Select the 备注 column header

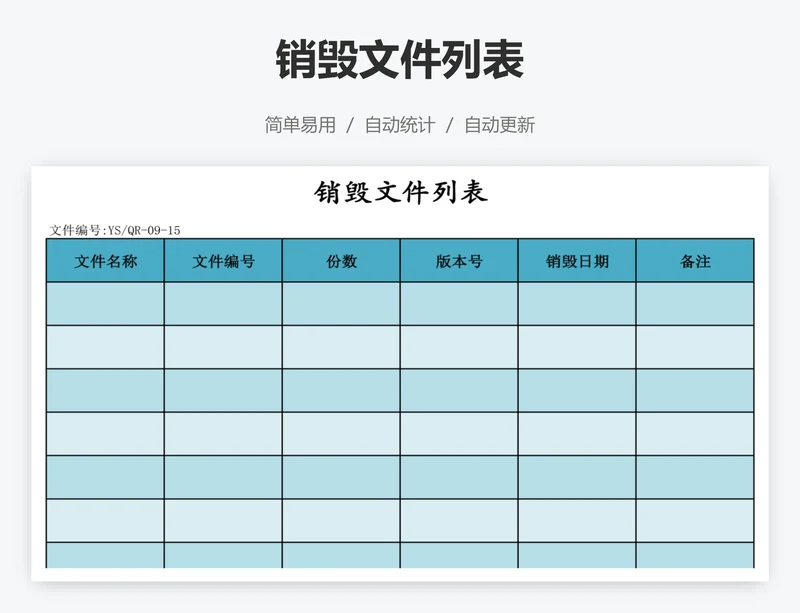[x=695, y=261]
